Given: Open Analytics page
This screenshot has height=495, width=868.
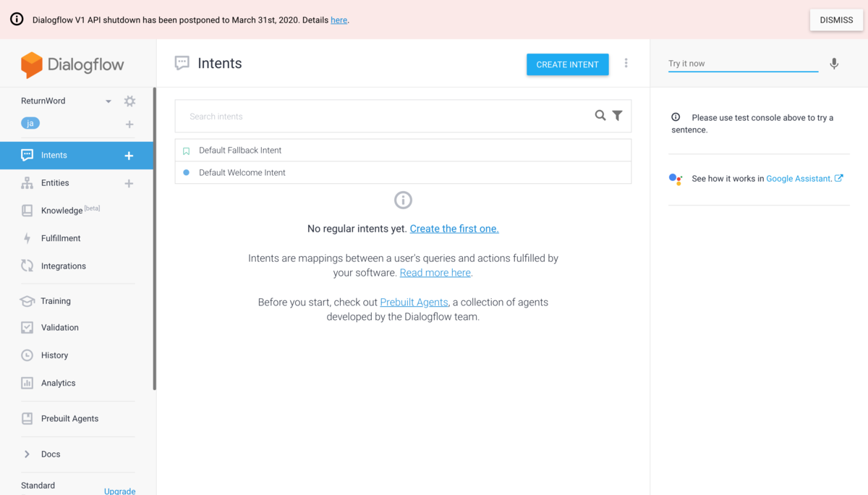Looking at the screenshot, I should [59, 383].
